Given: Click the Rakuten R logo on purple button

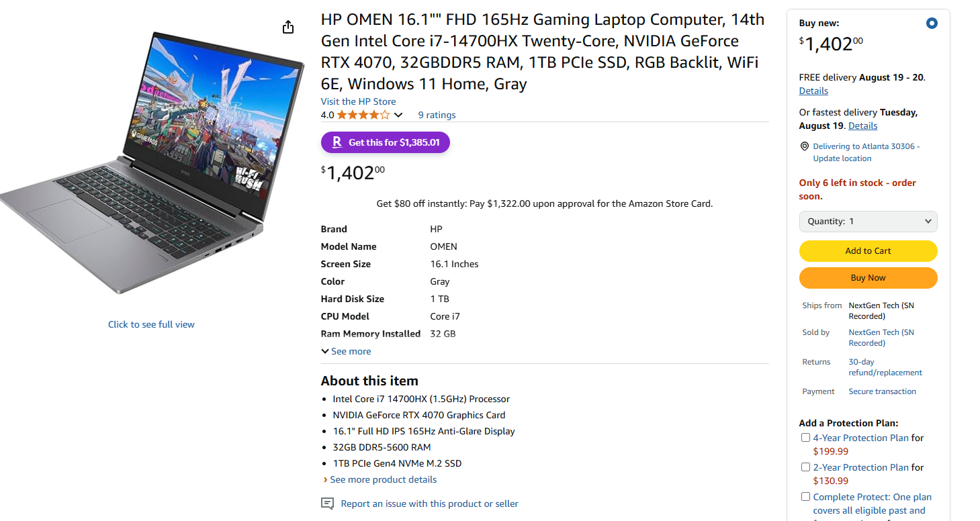Looking at the screenshot, I should click(x=337, y=142).
